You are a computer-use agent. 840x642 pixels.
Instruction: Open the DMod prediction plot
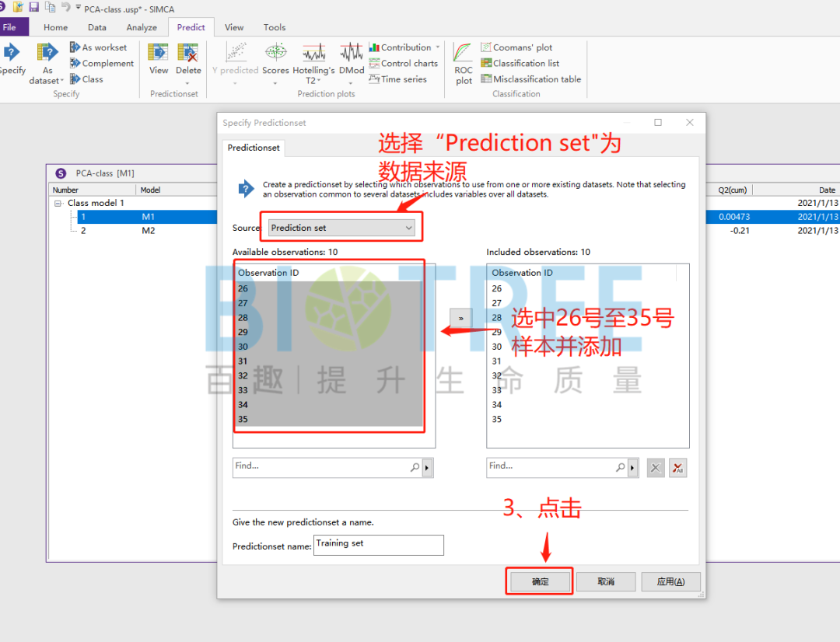[x=352, y=56]
